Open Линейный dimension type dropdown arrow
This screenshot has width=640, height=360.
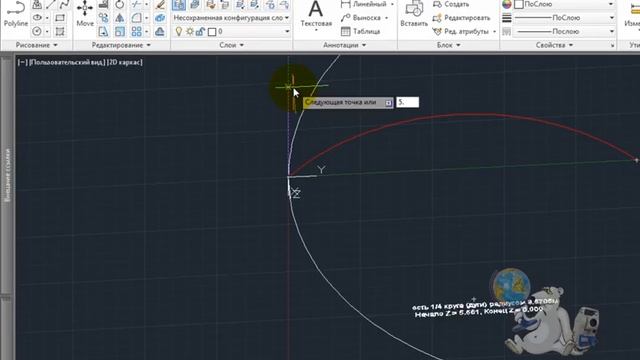coord(392,4)
